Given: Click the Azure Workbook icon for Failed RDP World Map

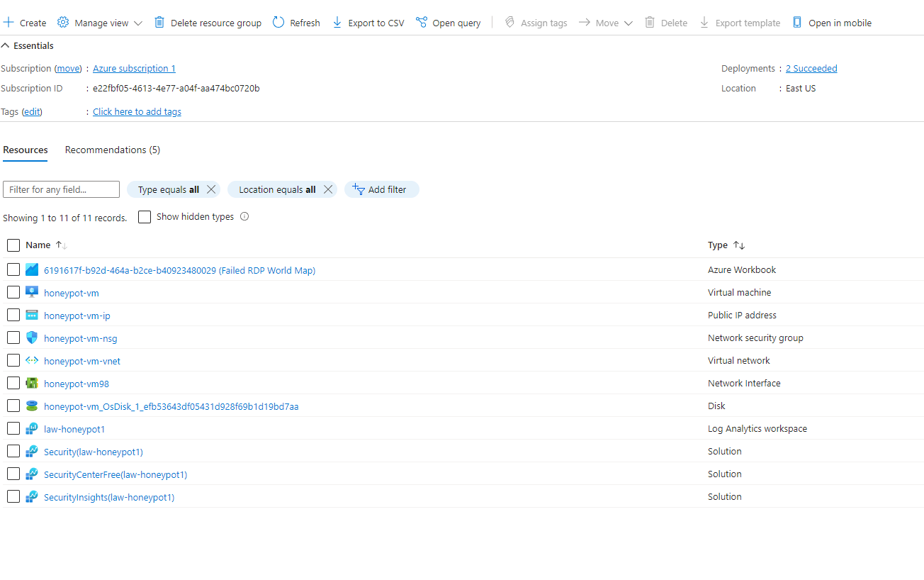Looking at the screenshot, I should pyautogui.click(x=31, y=270).
